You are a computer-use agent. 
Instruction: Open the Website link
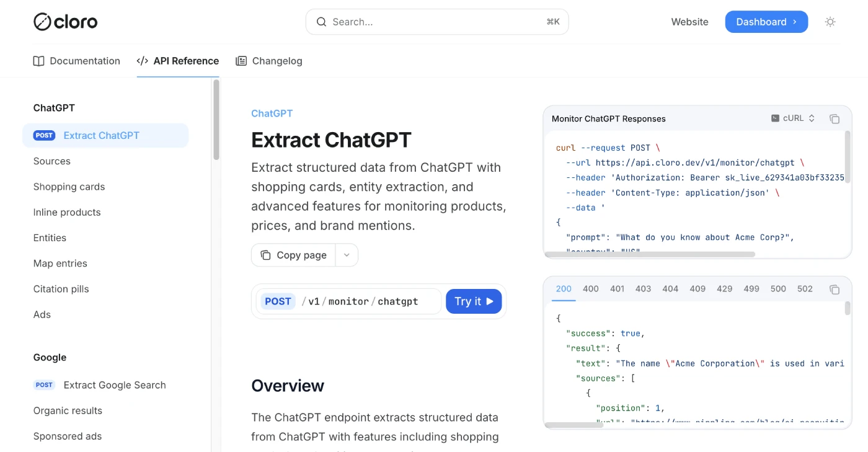pyautogui.click(x=689, y=22)
